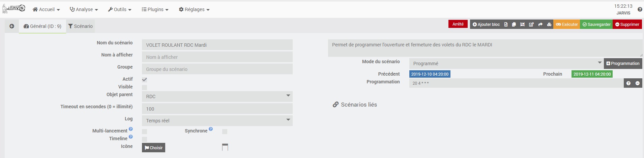This screenshot has width=644, height=158.
Task: Open cron help beside programmation field
Action: tap(628, 83)
